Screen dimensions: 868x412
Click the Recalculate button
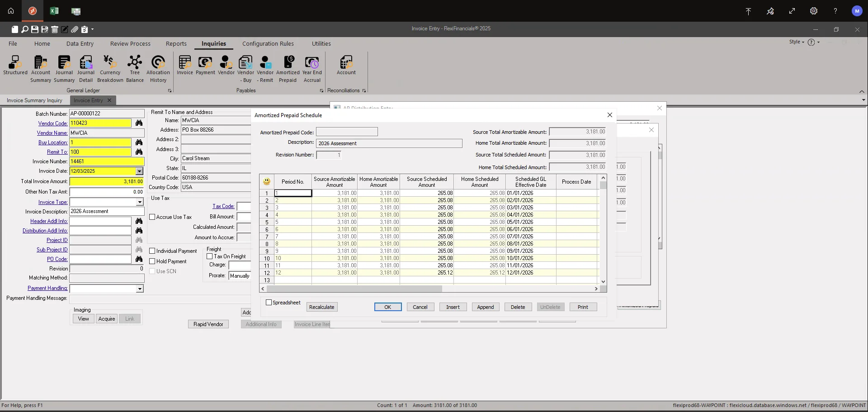coord(321,307)
